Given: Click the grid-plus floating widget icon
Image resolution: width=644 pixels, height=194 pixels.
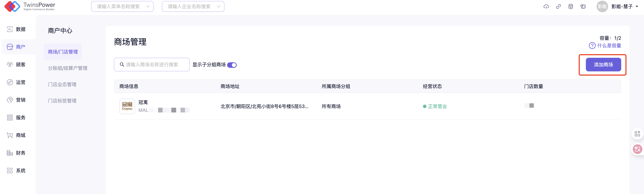Looking at the screenshot, I should [637, 134].
